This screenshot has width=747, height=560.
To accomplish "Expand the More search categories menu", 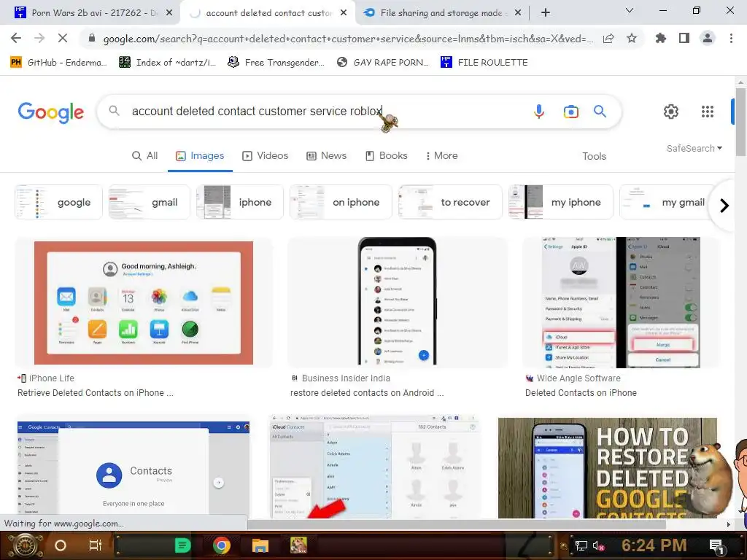I will click(x=441, y=156).
